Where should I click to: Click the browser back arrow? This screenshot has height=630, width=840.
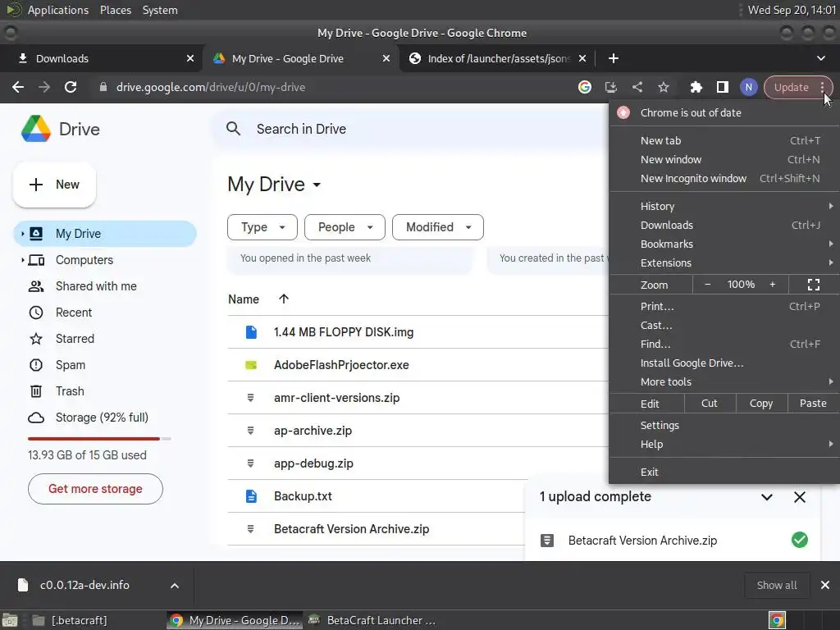click(18, 87)
